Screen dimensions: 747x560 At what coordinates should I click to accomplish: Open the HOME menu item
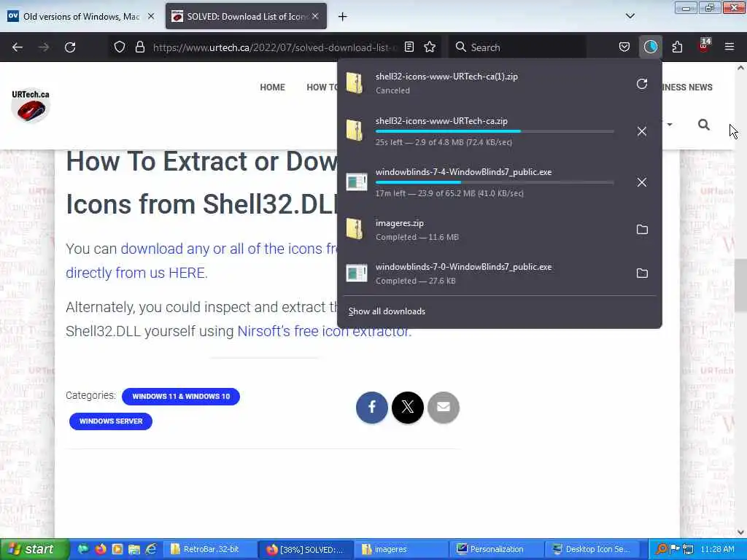click(273, 87)
